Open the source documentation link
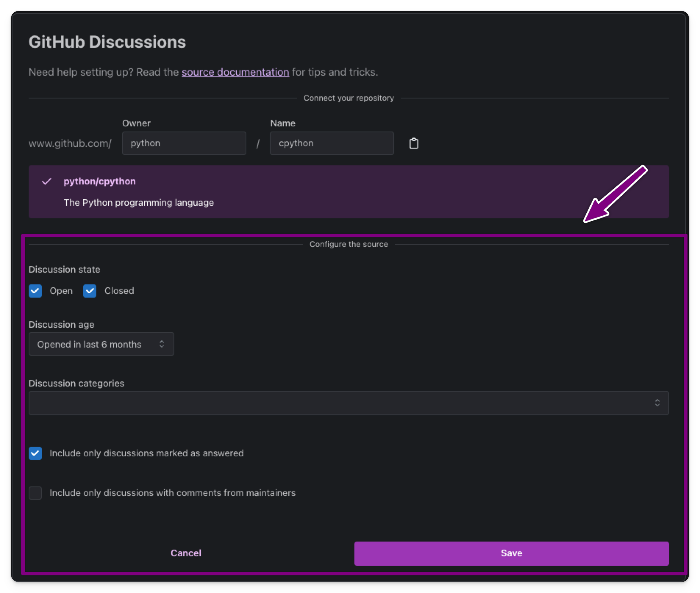Image resolution: width=700 pixels, height=593 pixels. pyautogui.click(x=235, y=72)
